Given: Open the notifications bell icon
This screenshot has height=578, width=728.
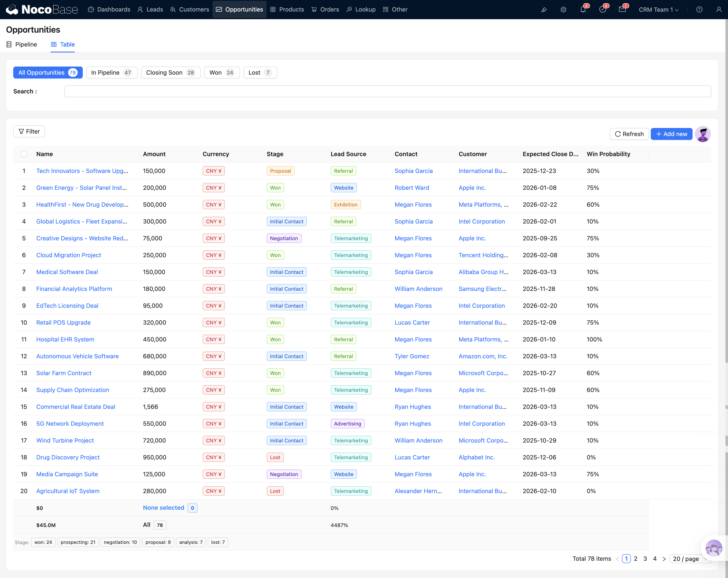Looking at the screenshot, I should pos(583,9).
